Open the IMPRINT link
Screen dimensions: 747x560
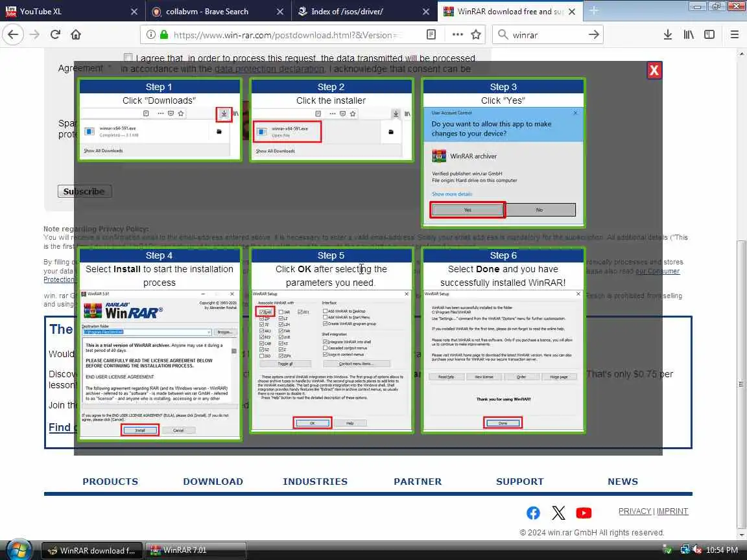(x=672, y=511)
